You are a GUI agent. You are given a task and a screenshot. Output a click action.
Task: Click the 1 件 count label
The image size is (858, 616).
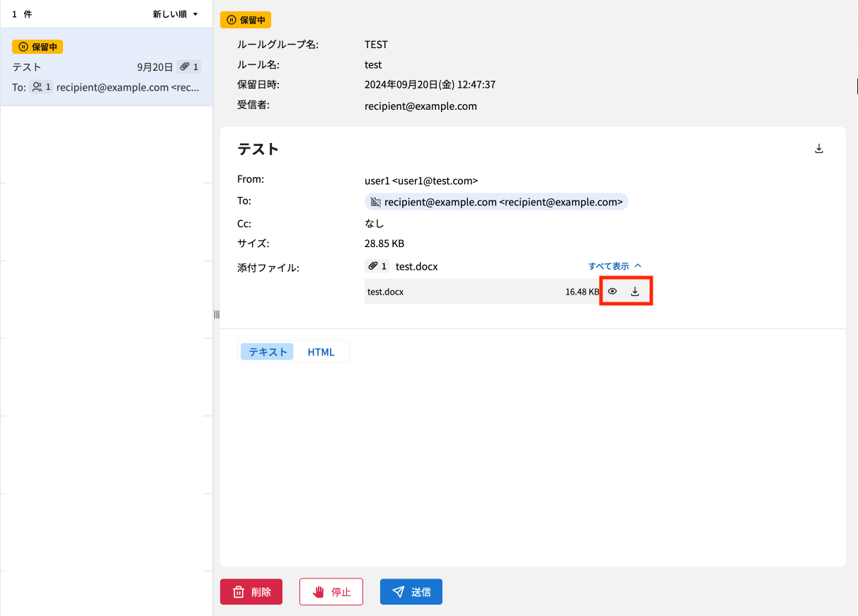22,14
